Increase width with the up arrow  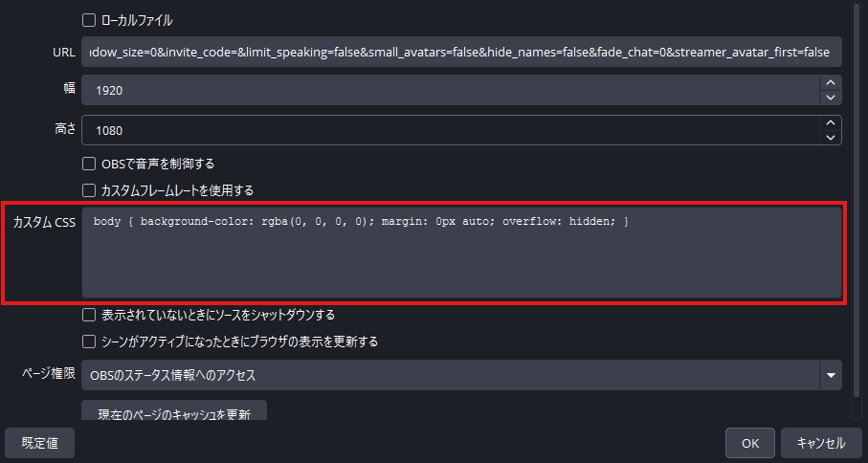830,82
